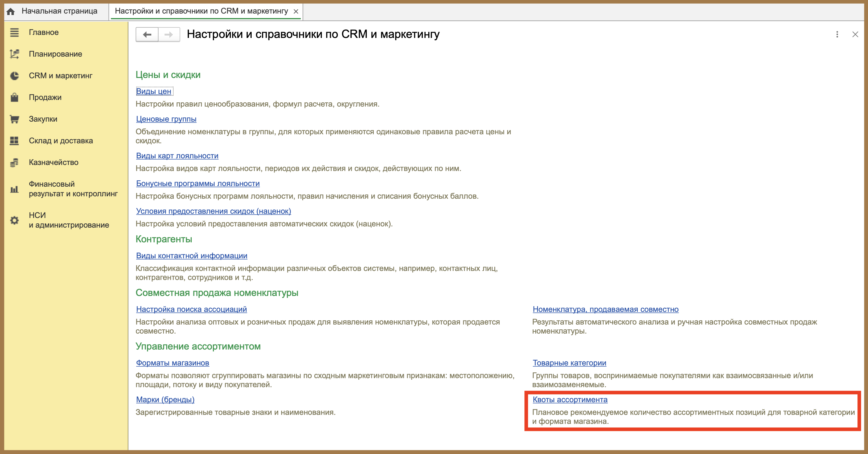This screenshot has width=868, height=454.
Task: Open the Планирование section
Action: click(55, 54)
